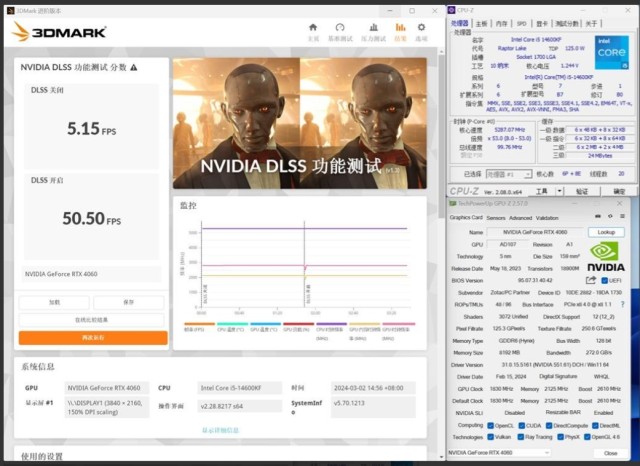The width and height of the screenshot is (640, 466).
Task: Open the benchmarks gauge icon in 3DMark
Action: click(x=340, y=28)
